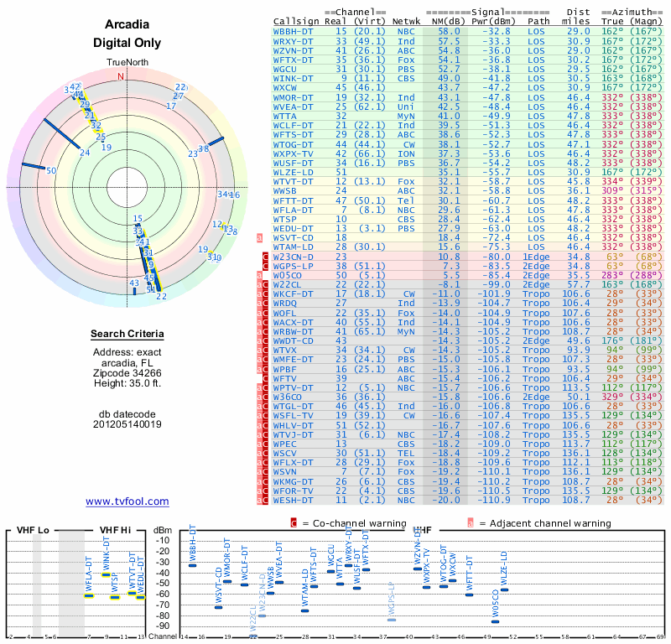
Task: Click the WWSB callsign
Action: pyautogui.click(x=285, y=191)
